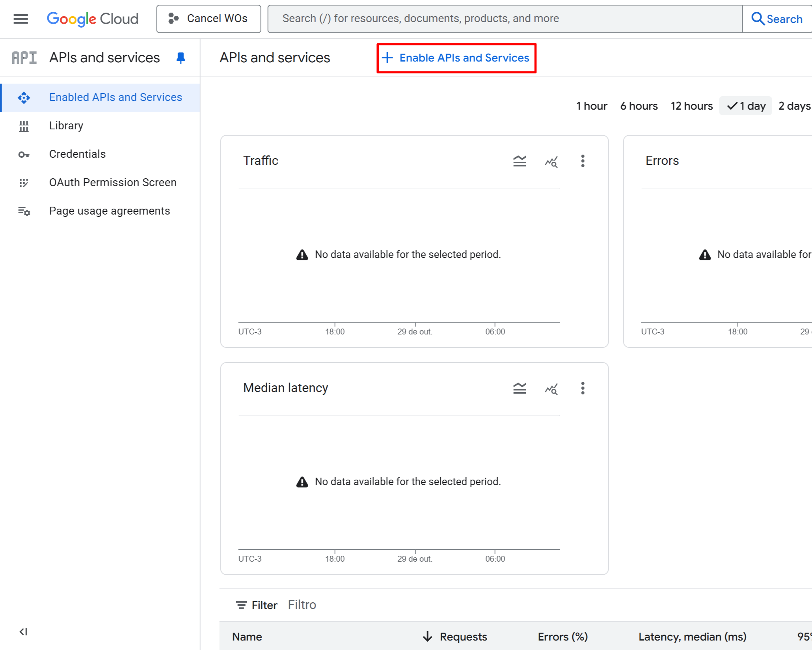The width and height of the screenshot is (812, 650).
Task: Open the hamburger navigation menu
Action: (x=20, y=19)
